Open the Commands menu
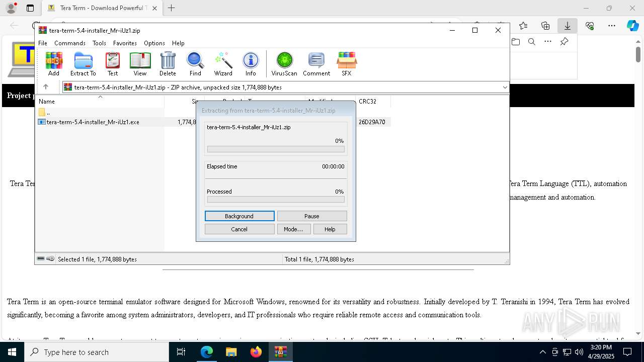The image size is (644, 362). click(70, 43)
